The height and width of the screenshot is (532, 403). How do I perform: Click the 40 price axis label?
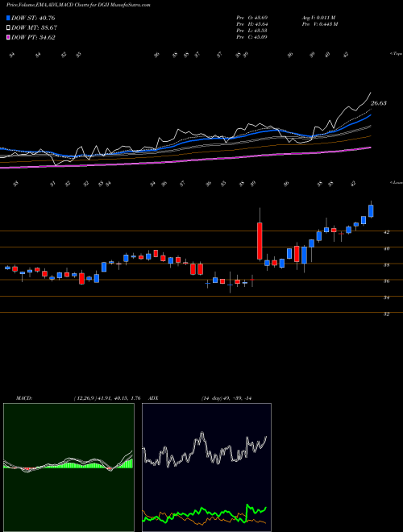tap(386, 248)
